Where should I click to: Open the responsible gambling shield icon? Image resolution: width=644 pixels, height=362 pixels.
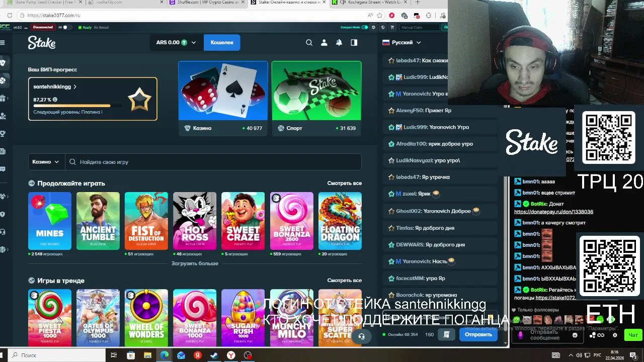coord(3,214)
